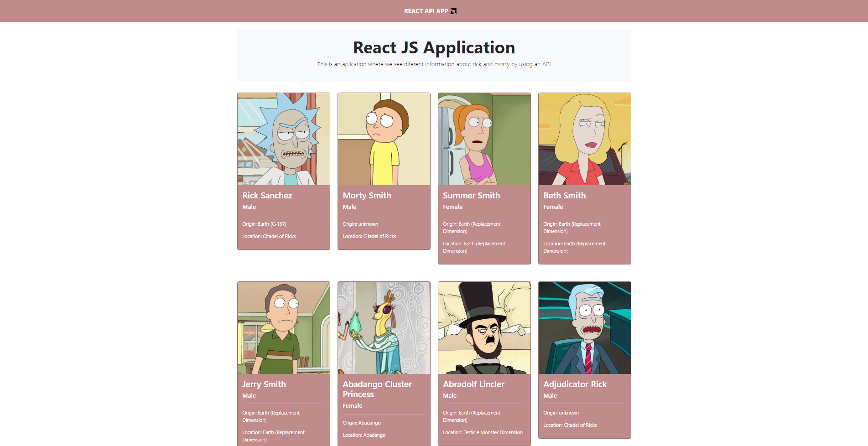The image size is (868, 446).
Task: Click Location: Testicle Monster Dimension on Abradolf's card
Action: (483, 432)
